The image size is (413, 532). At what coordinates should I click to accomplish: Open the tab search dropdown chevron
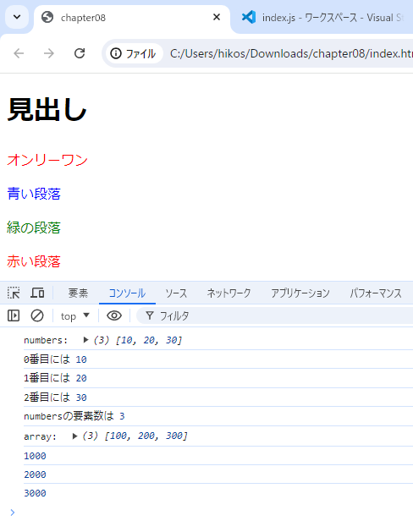click(17, 17)
